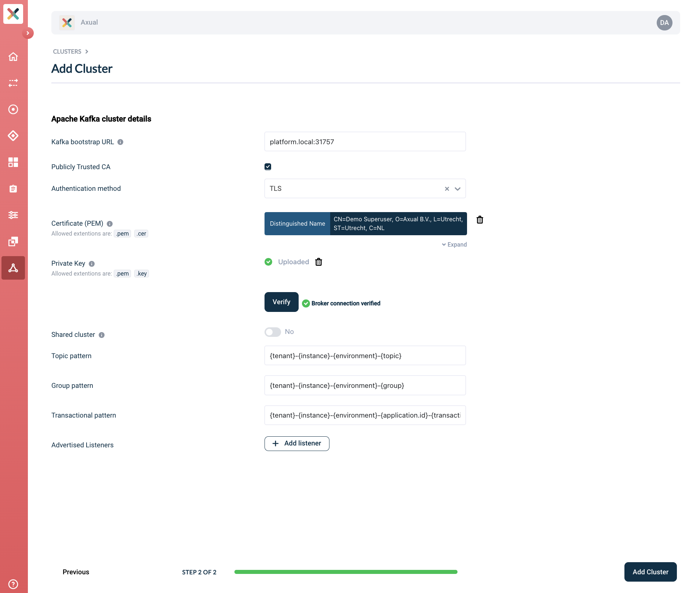Click the Axual logo at top of sidebar
Screen dimensions: 700x593
click(13, 14)
